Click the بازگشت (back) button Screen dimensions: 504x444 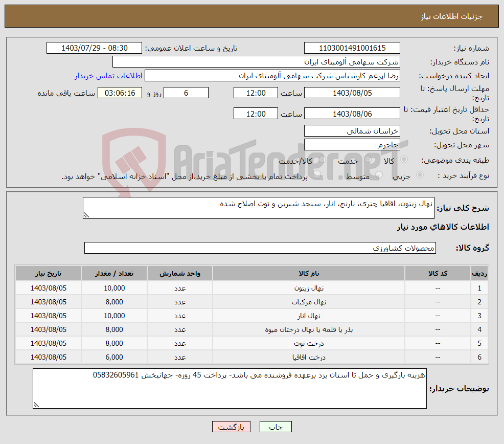pos(231,427)
